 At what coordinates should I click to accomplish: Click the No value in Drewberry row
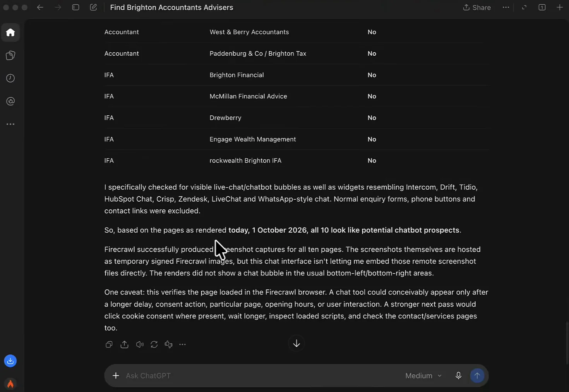pos(372,118)
